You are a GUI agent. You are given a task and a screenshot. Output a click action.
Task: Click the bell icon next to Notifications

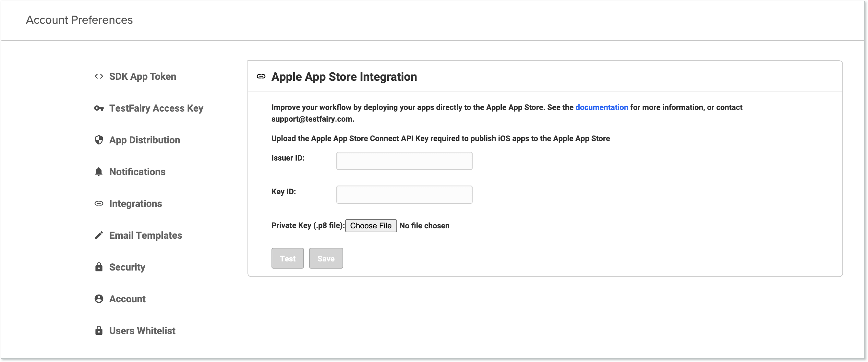[x=99, y=172]
